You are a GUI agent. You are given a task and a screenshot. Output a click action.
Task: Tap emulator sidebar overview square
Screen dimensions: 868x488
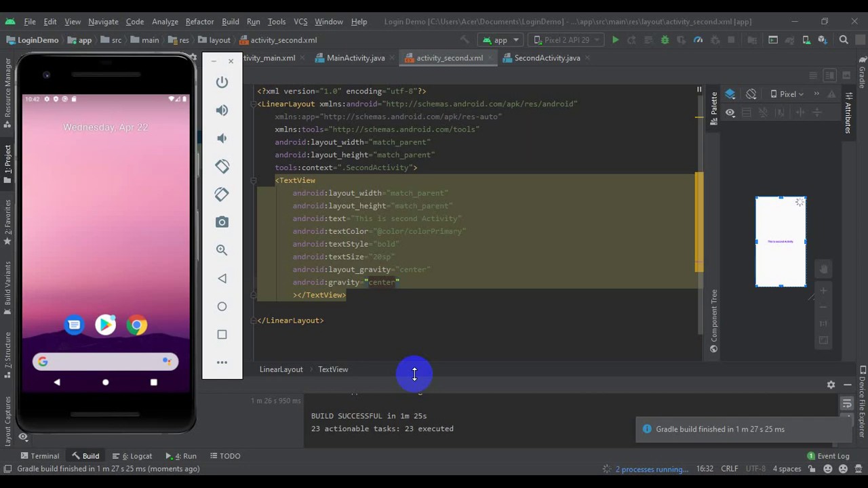tap(222, 334)
